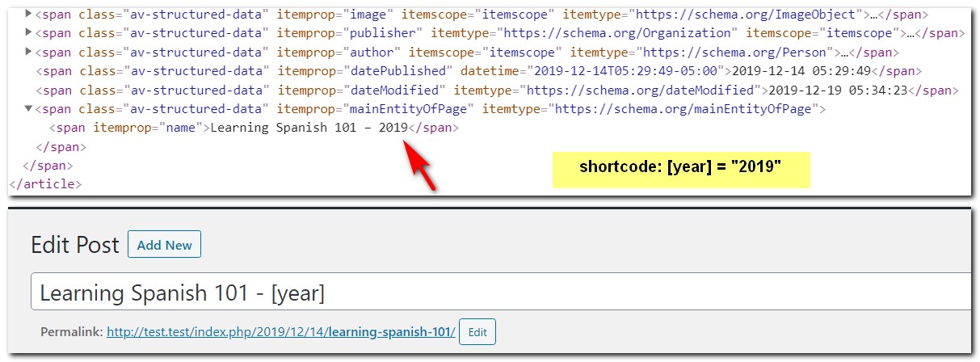Expand the author Person span node
The image size is (980, 362).
point(29,52)
